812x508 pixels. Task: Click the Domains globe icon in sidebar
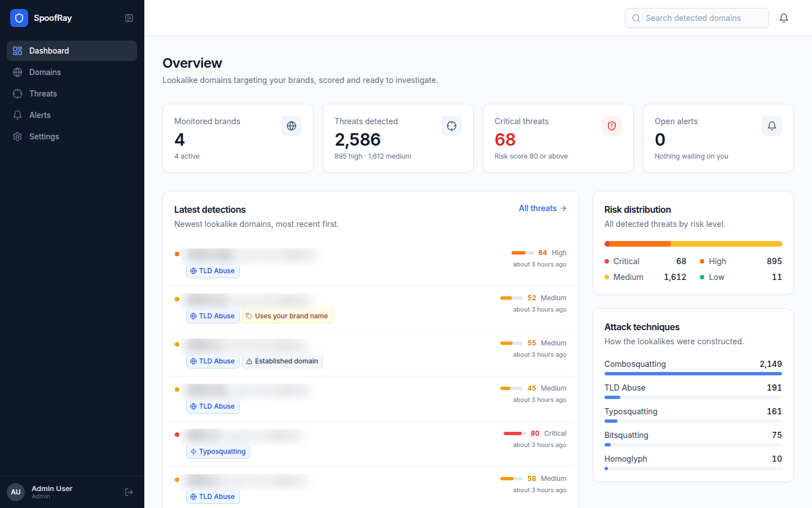pyautogui.click(x=17, y=72)
